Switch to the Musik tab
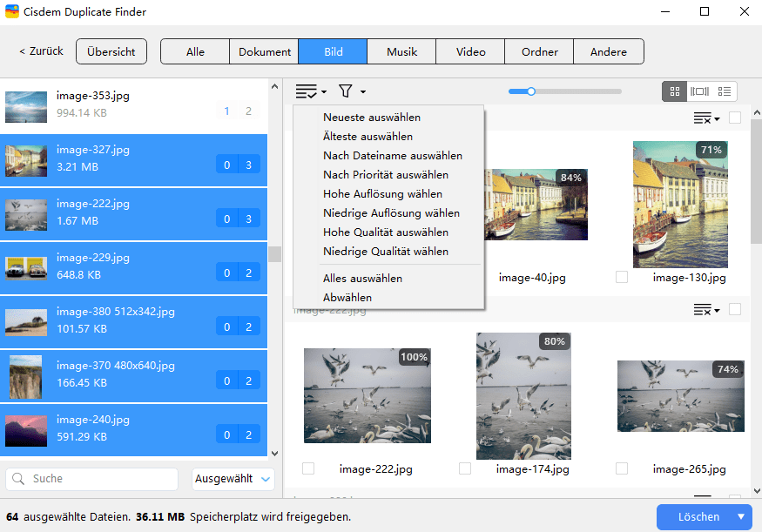Viewport: 762px width, 532px height. 401,51
